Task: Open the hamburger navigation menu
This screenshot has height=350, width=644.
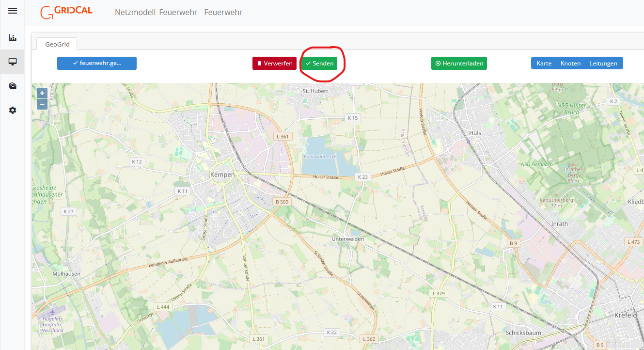Action: [x=13, y=11]
